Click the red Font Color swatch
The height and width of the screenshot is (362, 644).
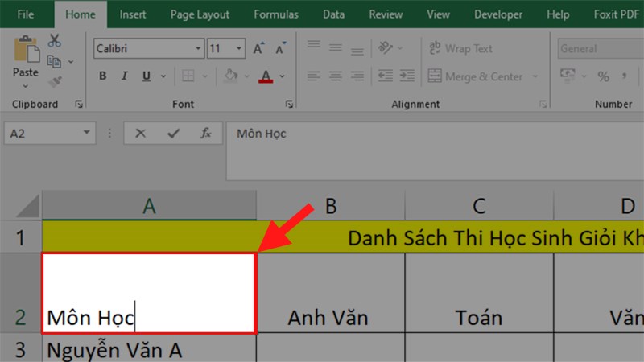pos(266,77)
